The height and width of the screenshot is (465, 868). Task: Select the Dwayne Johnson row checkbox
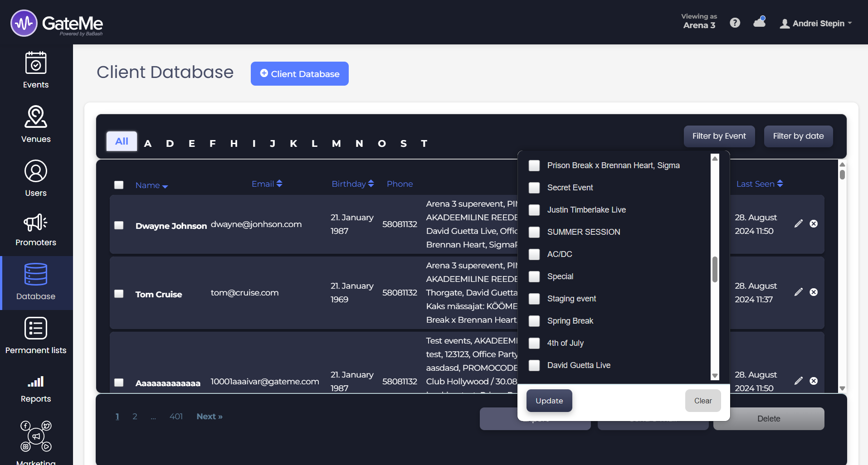119,225
